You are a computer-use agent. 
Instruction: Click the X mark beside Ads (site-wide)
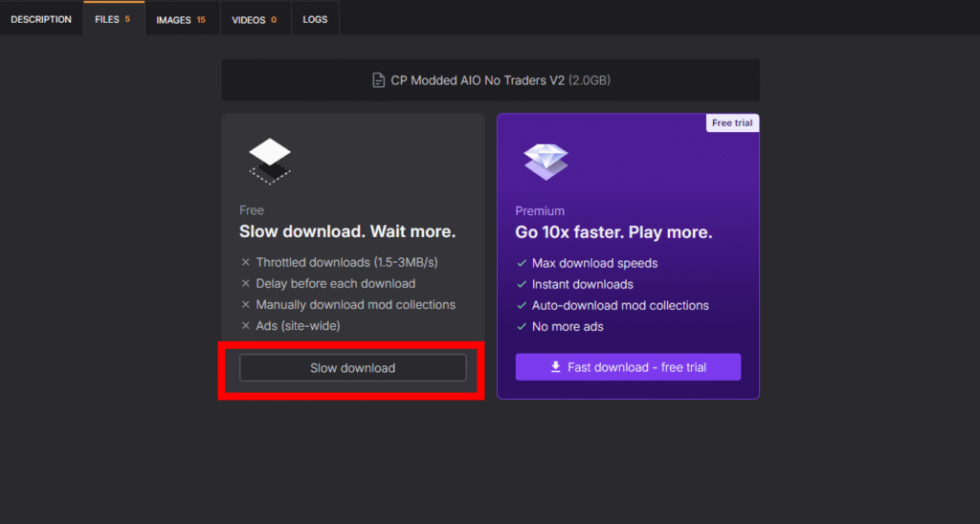[x=246, y=326]
